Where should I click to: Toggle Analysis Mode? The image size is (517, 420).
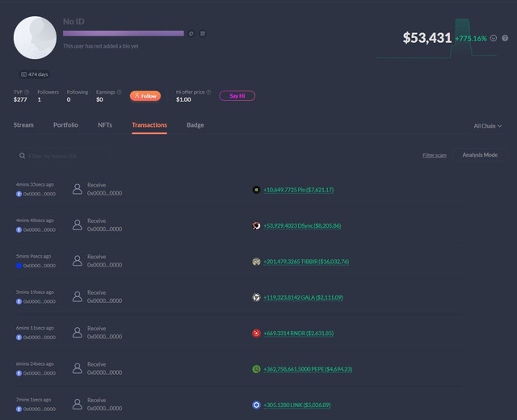[480, 155]
